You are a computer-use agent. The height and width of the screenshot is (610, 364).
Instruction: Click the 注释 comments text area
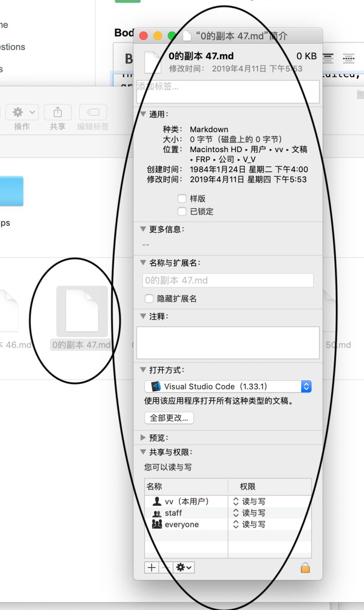(228, 343)
